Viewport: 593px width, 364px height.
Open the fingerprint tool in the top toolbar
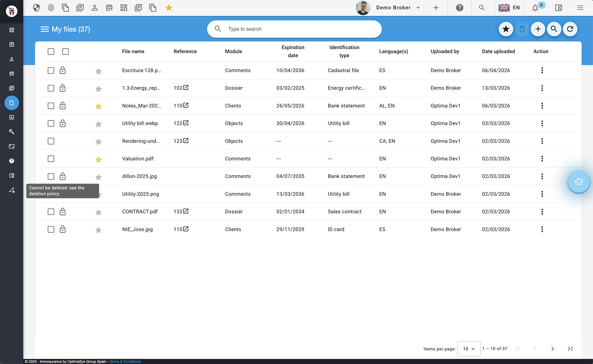pos(51,8)
